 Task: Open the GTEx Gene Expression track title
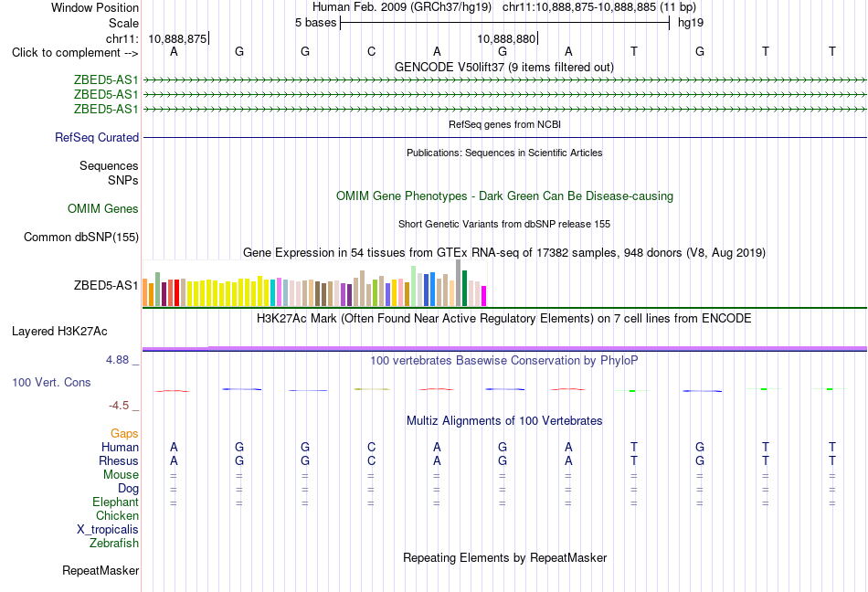point(504,253)
